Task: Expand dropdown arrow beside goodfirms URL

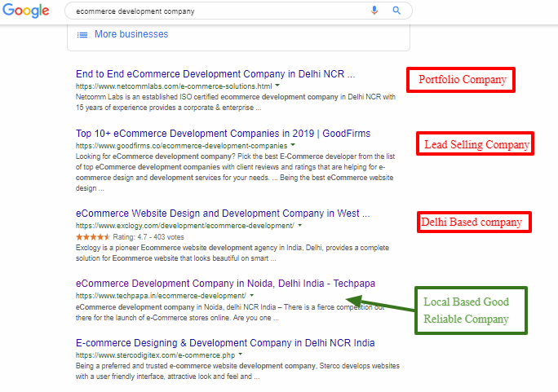Action: click(293, 145)
